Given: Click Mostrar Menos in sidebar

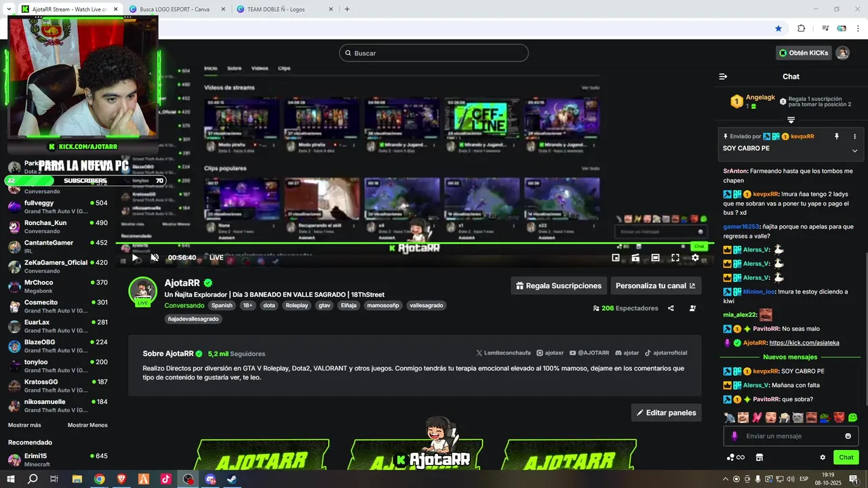Looking at the screenshot, I should click(87, 426).
